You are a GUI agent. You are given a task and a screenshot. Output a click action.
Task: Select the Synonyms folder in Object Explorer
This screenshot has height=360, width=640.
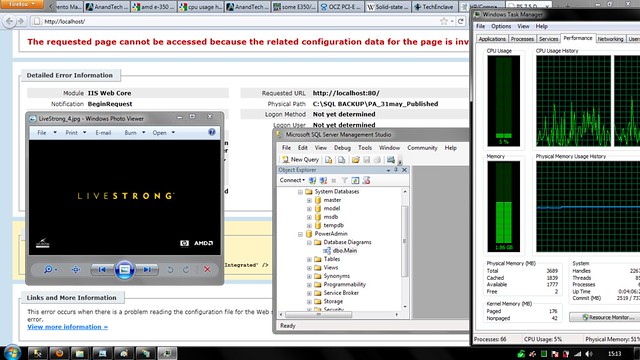coord(337,276)
